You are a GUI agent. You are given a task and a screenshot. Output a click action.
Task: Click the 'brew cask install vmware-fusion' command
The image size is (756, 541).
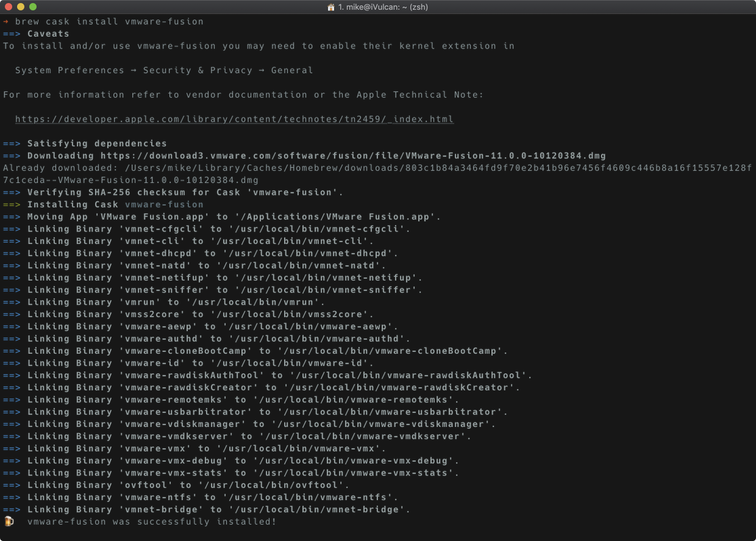[x=110, y=21]
